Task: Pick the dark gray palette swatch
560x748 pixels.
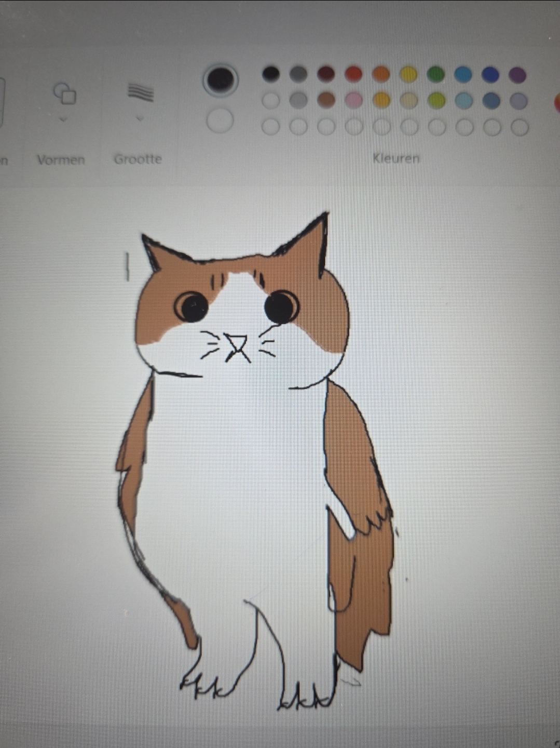Action: click(x=298, y=74)
